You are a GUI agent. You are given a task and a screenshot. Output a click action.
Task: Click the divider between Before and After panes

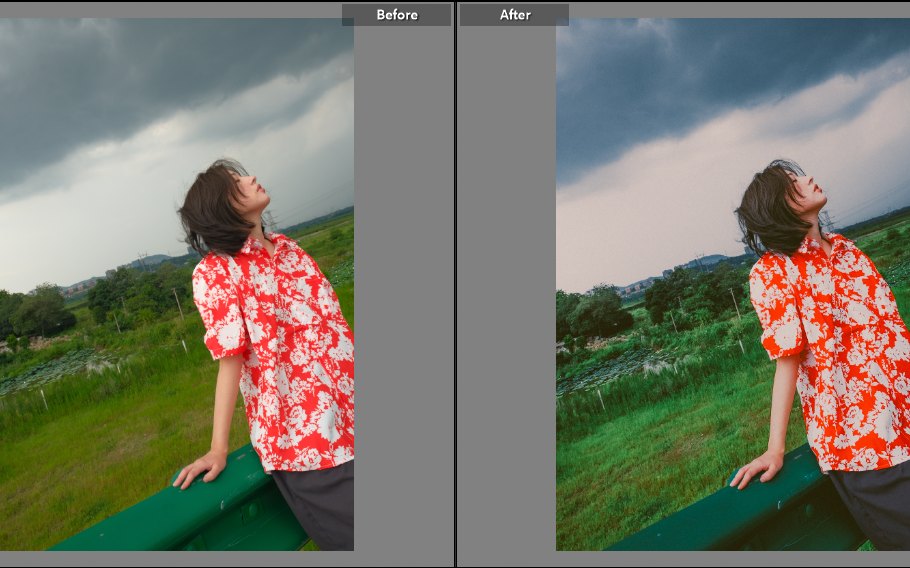(456, 284)
